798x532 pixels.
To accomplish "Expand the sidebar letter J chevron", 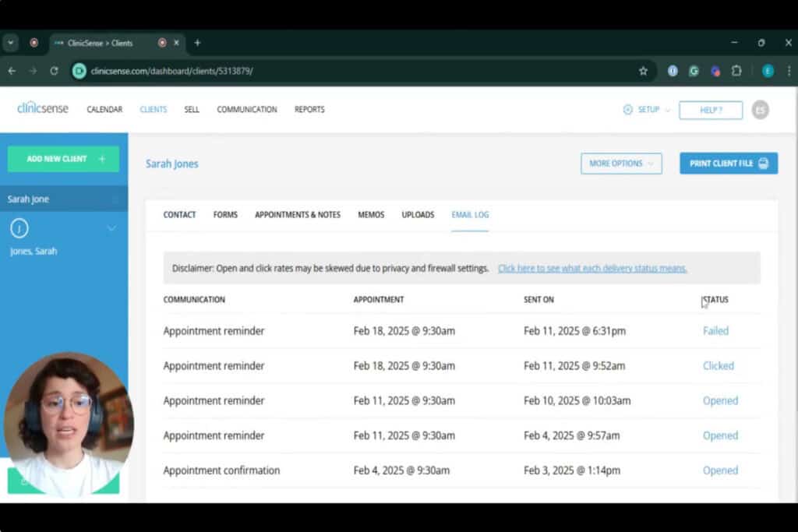I will (111, 228).
